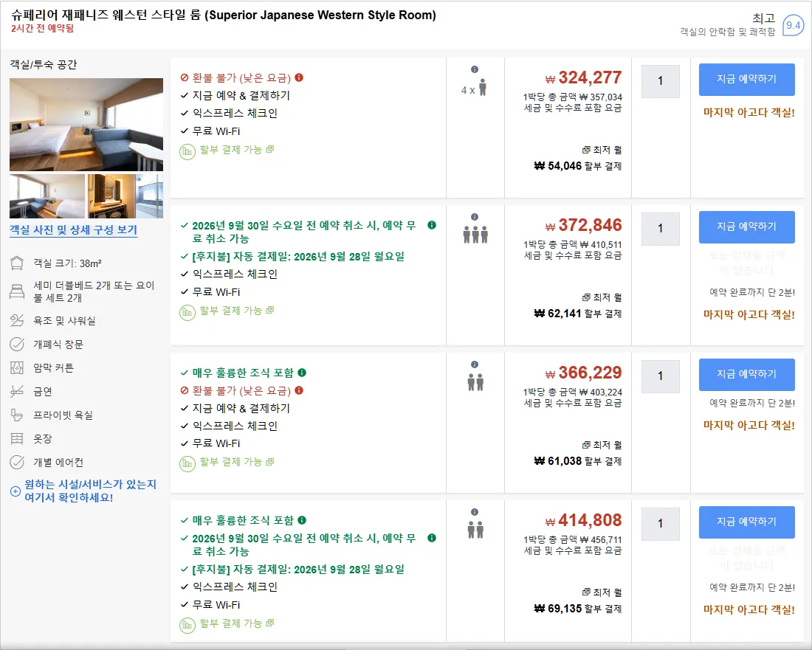Open room quantity dropdown in the ₩366,229 row

coord(660,376)
